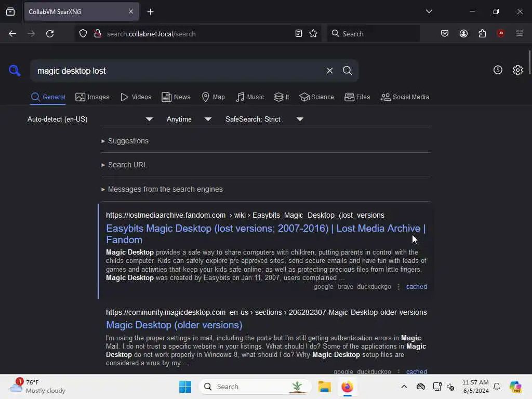This screenshot has height=399, width=532.
Task: Switch to the It category
Action: pyautogui.click(x=282, y=97)
